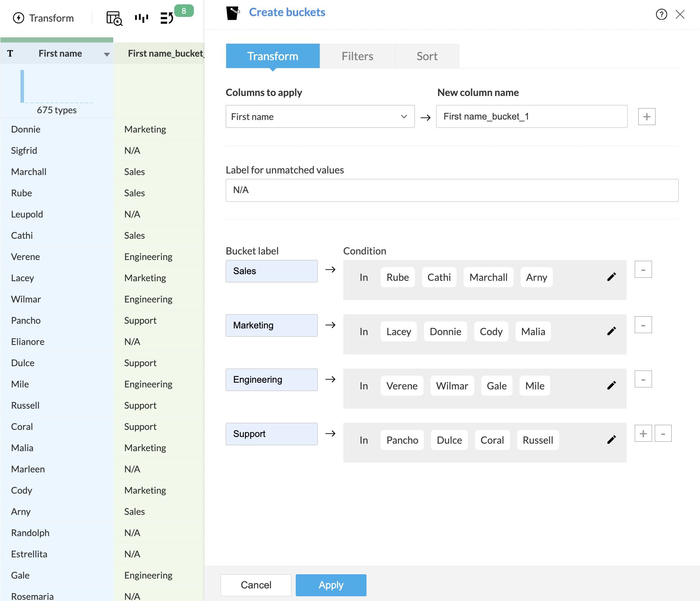Switch to the Filters tab
700x601 pixels.
[x=357, y=56]
